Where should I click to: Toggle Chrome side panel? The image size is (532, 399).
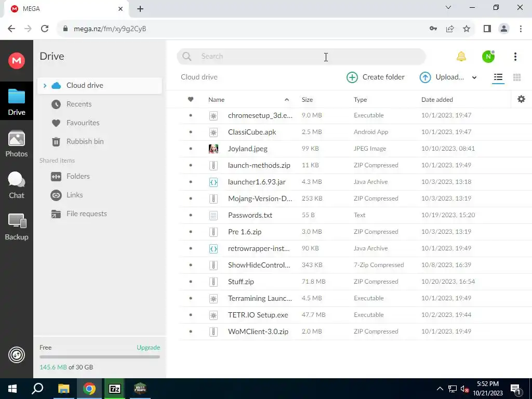(x=487, y=29)
